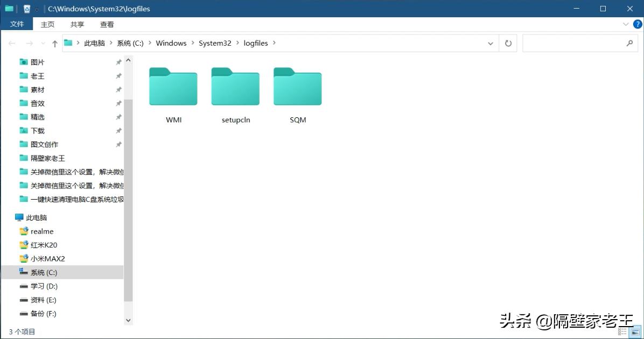Refresh the logfiles folder view
The image size is (644, 339).
508,43
